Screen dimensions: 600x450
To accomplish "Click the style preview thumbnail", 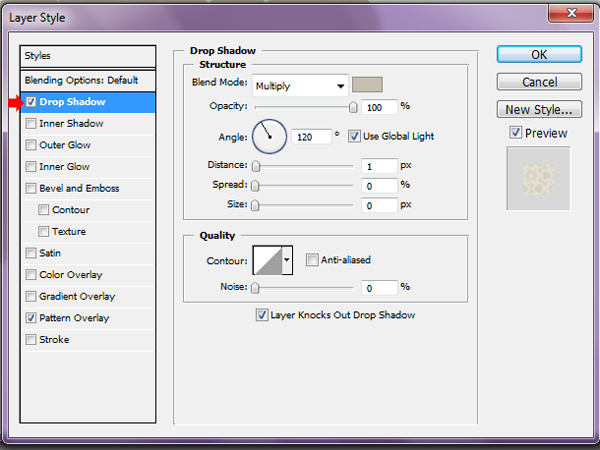I will tap(537, 179).
